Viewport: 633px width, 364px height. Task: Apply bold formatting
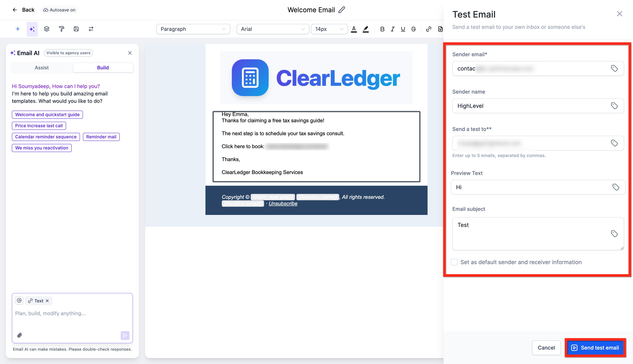pos(382,29)
